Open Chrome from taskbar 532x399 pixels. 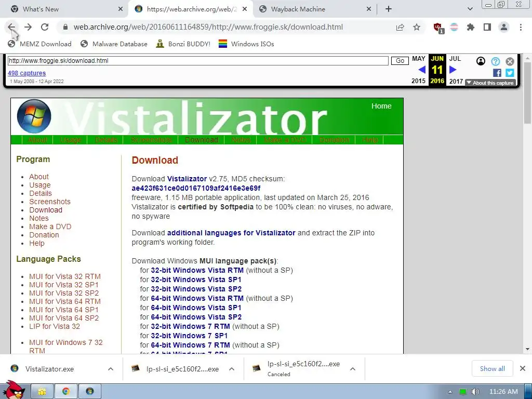pyautogui.click(x=66, y=392)
